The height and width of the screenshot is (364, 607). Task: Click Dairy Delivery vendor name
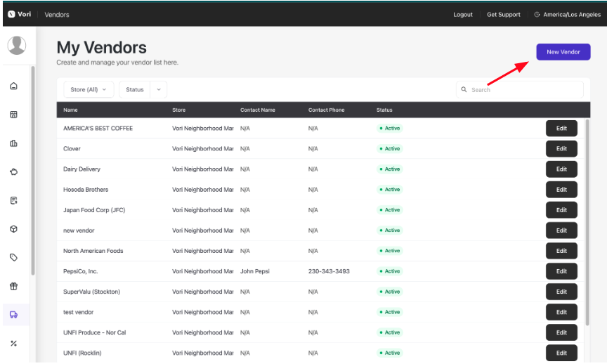pos(81,169)
